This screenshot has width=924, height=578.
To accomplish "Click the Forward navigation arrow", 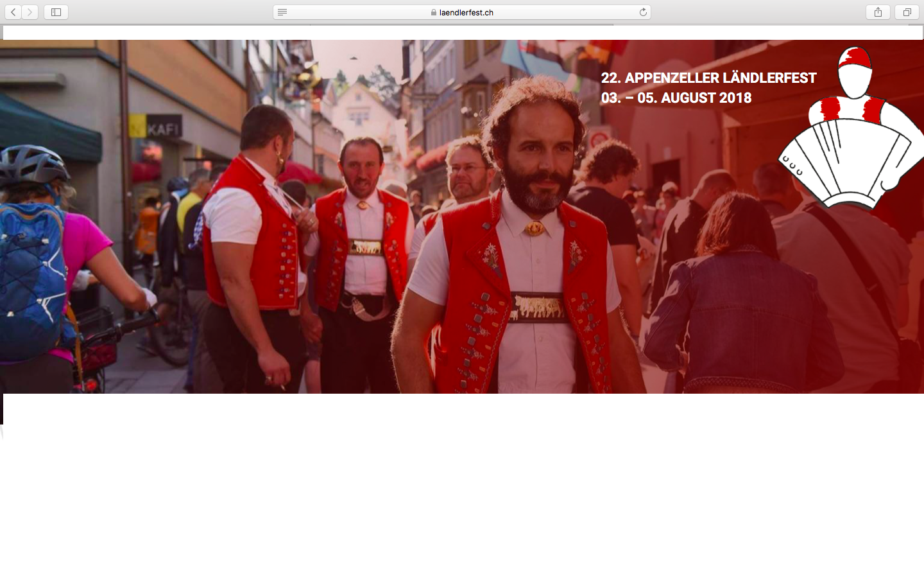I will pyautogui.click(x=30, y=12).
